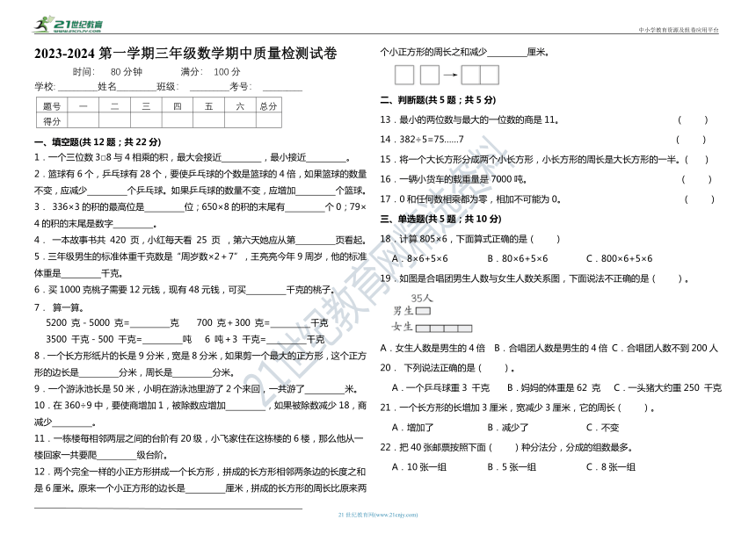Image resolution: width=756 pixels, height=534 pixels.
Task: Click the answer bracket for question 15
Action: click(697, 160)
